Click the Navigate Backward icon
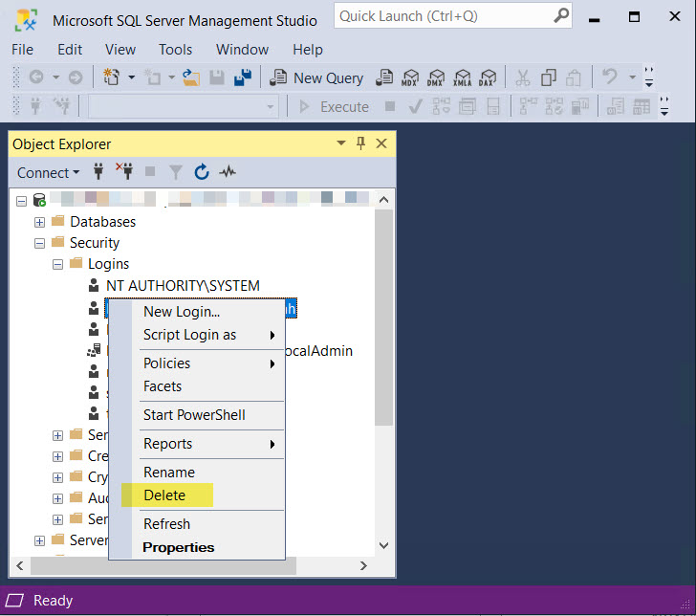This screenshot has height=616, width=696. (x=36, y=77)
